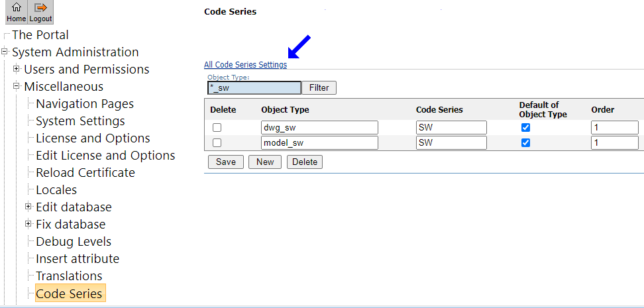Expand the Fix database node
644x308 pixels.
[x=28, y=224]
